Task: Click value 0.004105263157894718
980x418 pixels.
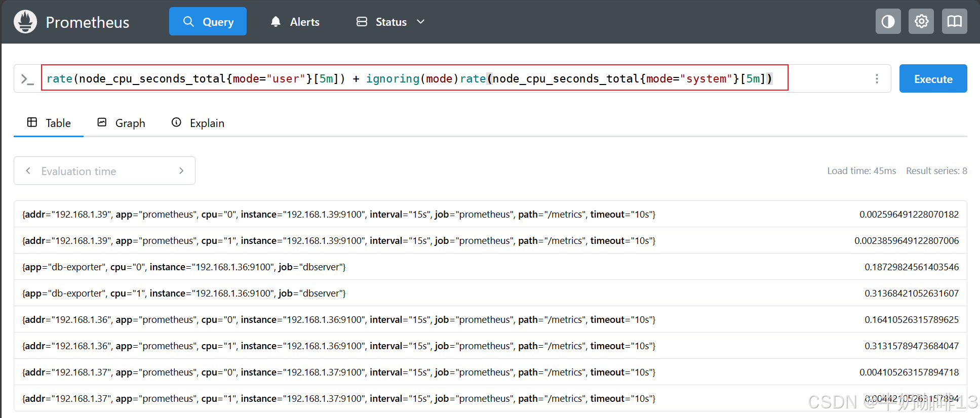Action: [909, 372]
